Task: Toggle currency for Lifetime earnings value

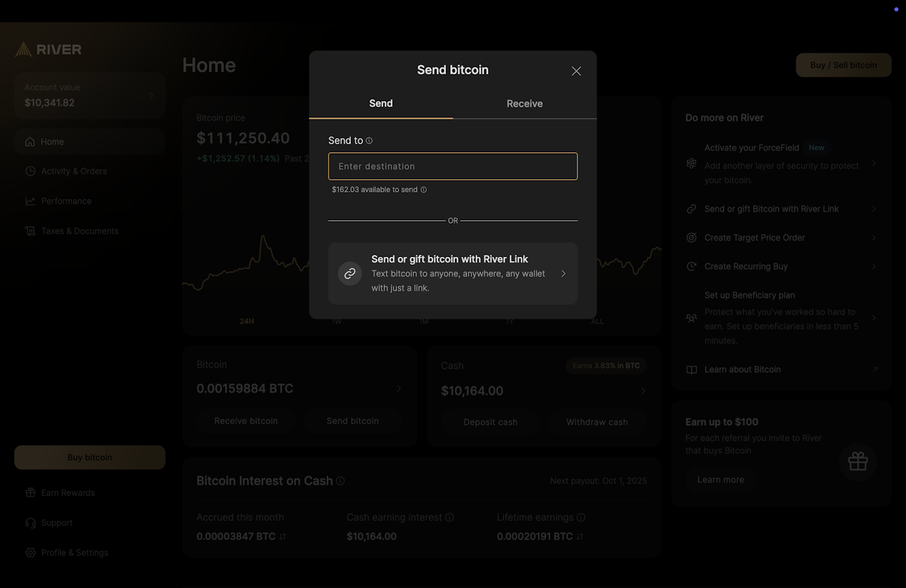Action: [x=580, y=537]
